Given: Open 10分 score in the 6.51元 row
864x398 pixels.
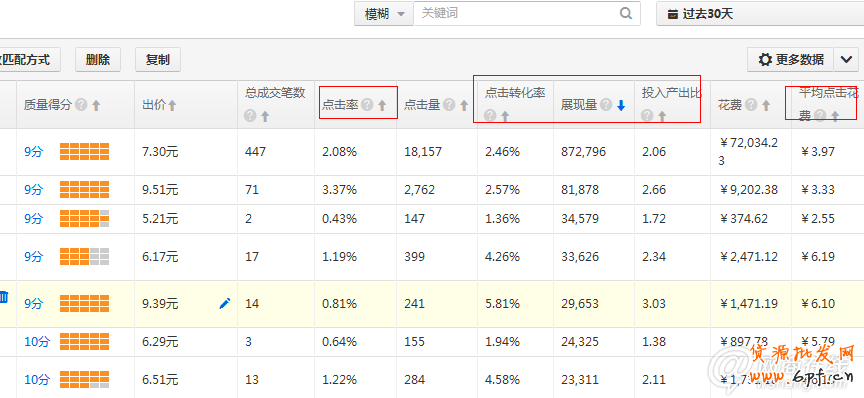Looking at the screenshot, I should (x=37, y=380).
